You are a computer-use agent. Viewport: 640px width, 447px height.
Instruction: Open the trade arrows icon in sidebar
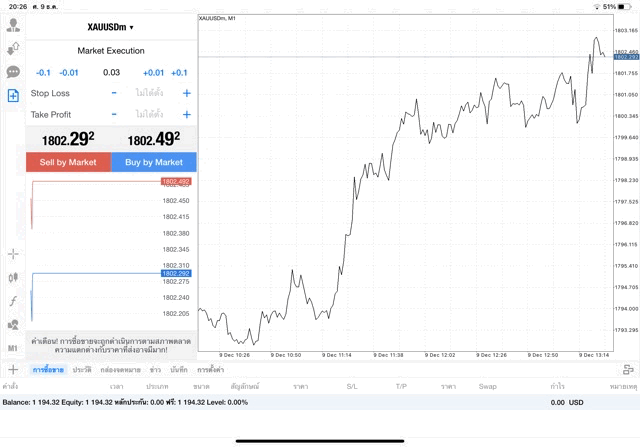click(x=13, y=48)
